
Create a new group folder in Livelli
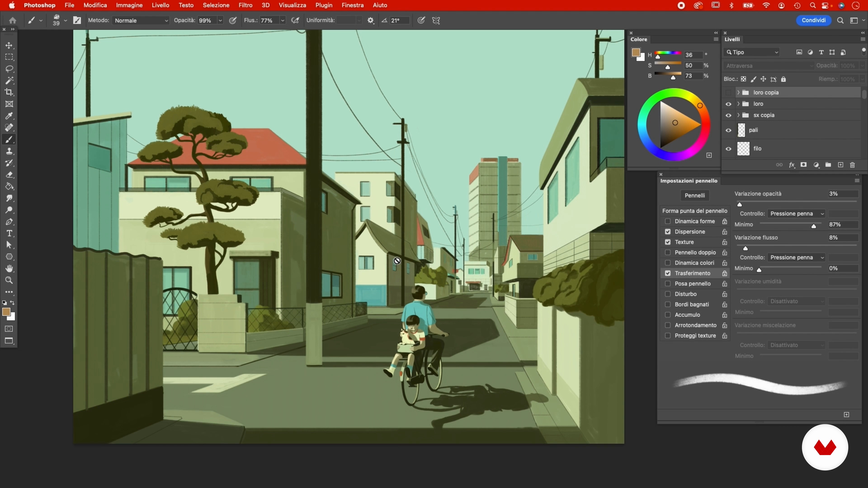coord(828,165)
